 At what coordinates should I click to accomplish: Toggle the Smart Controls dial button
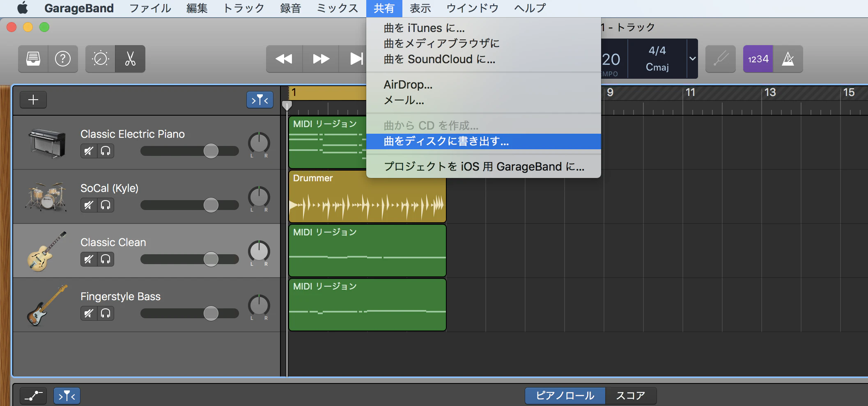click(101, 59)
